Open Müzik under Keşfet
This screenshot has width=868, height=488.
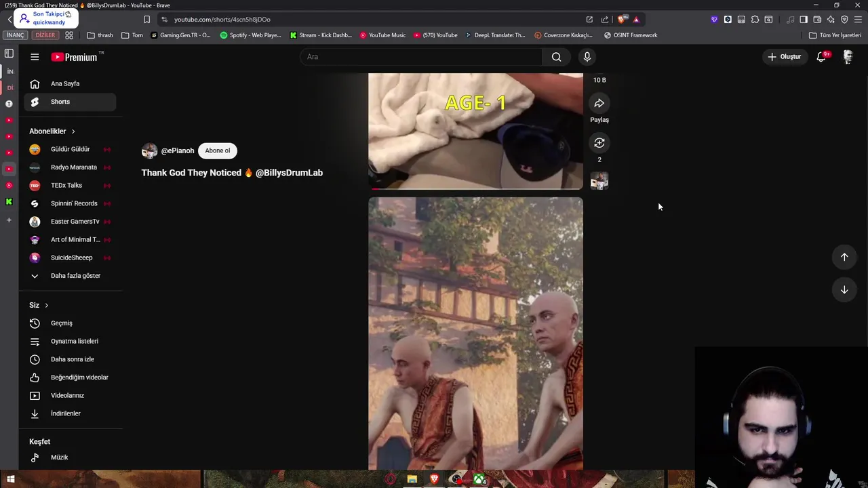point(70,457)
